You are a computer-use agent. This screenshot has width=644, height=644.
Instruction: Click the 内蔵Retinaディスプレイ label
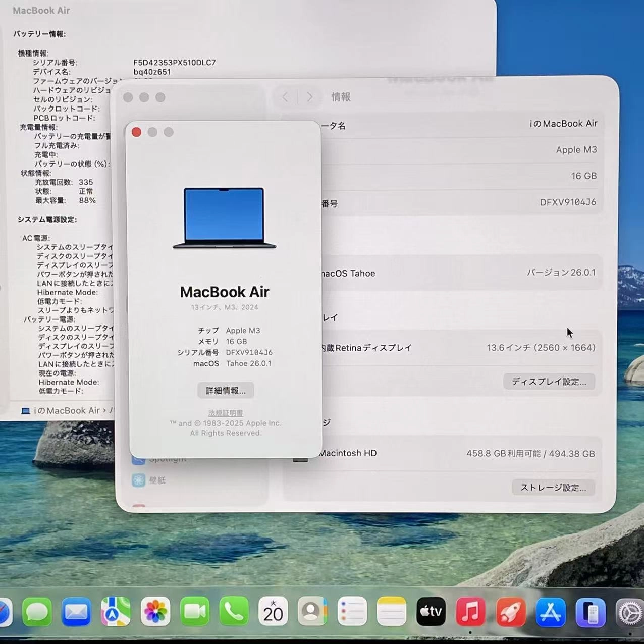tap(366, 348)
